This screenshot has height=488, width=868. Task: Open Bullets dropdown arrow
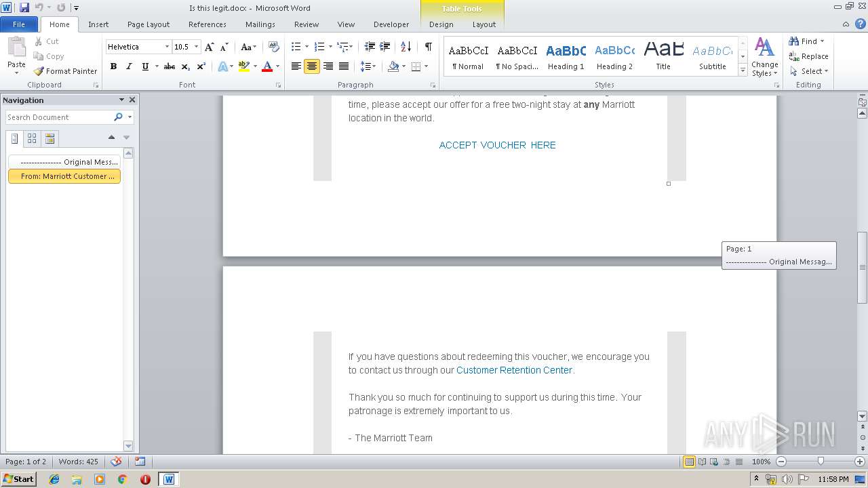tap(307, 47)
